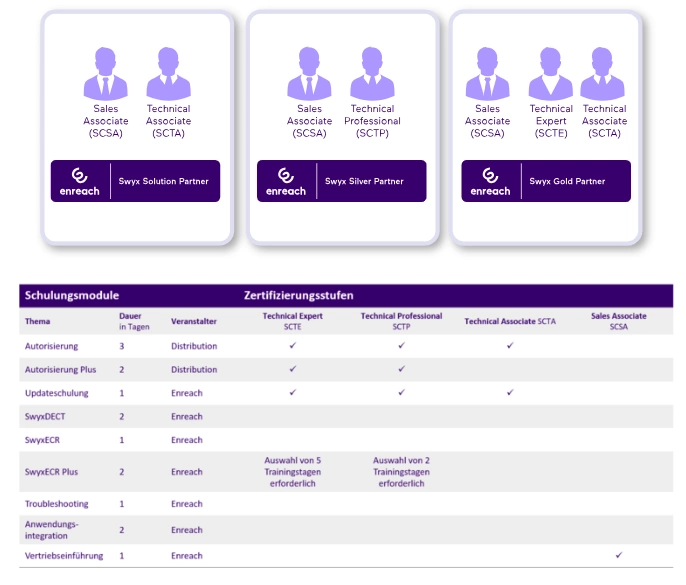Click the Sales Associate person icon in Solution Partner card
686x585 pixels.
click(x=105, y=74)
